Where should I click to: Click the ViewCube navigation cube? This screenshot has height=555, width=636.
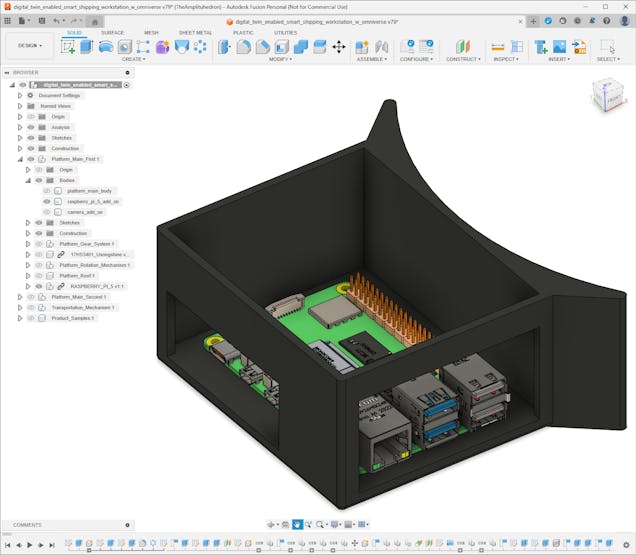tap(606, 95)
